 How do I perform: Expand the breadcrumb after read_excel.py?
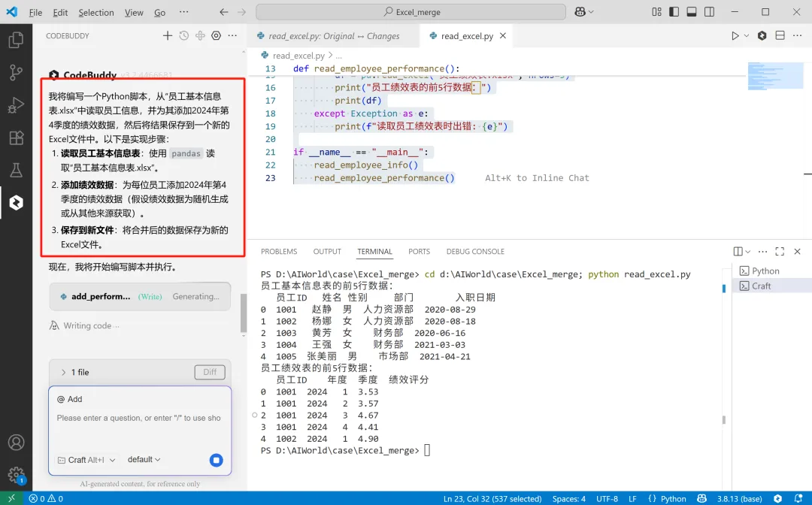point(338,56)
